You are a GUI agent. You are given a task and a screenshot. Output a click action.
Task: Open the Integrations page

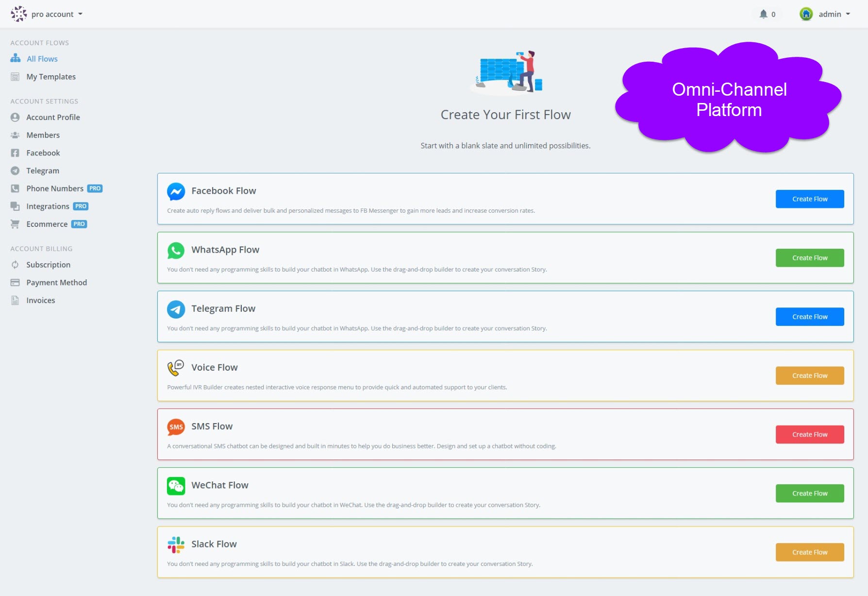pyautogui.click(x=48, y=206)
